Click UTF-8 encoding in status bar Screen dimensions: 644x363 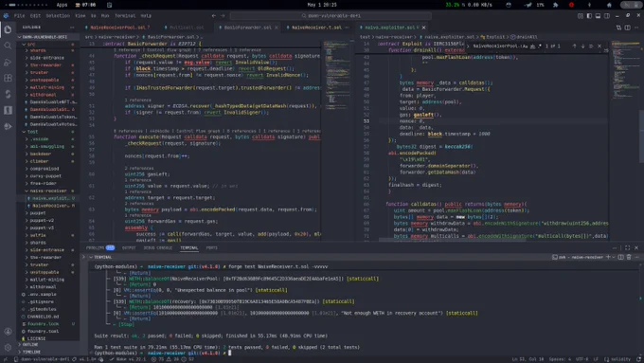pos(582,359)
